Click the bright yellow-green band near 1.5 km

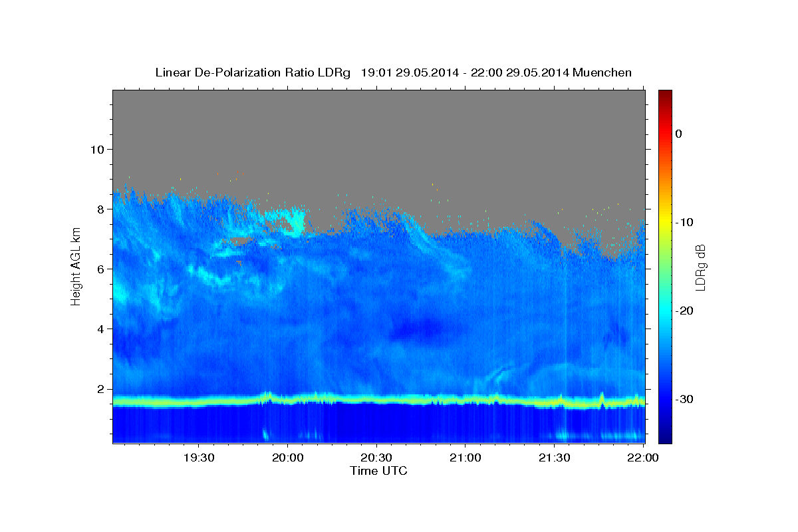(x=378, y=401)
